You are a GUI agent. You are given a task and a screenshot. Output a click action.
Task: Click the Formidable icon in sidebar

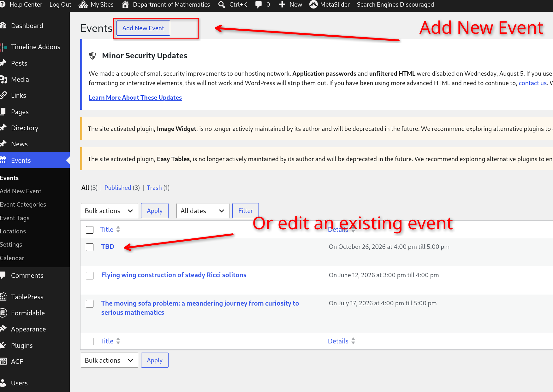click(3, 313)
